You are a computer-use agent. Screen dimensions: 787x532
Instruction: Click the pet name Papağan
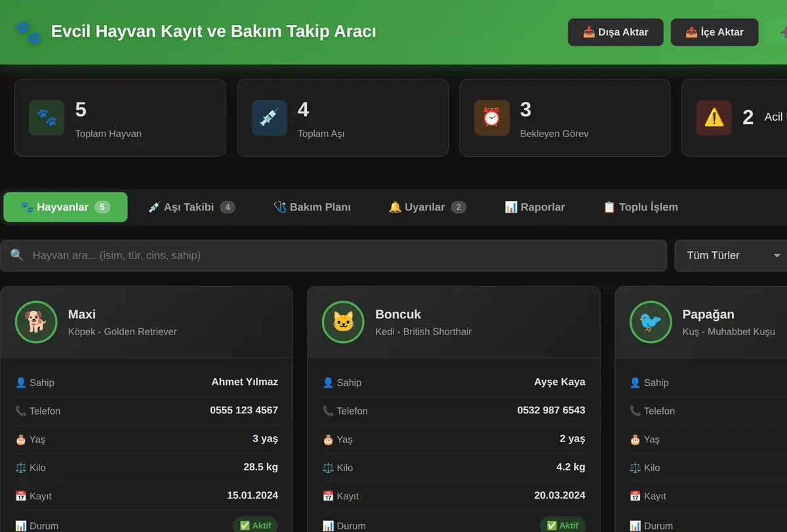pyautogui.click(x=708, y=314)
